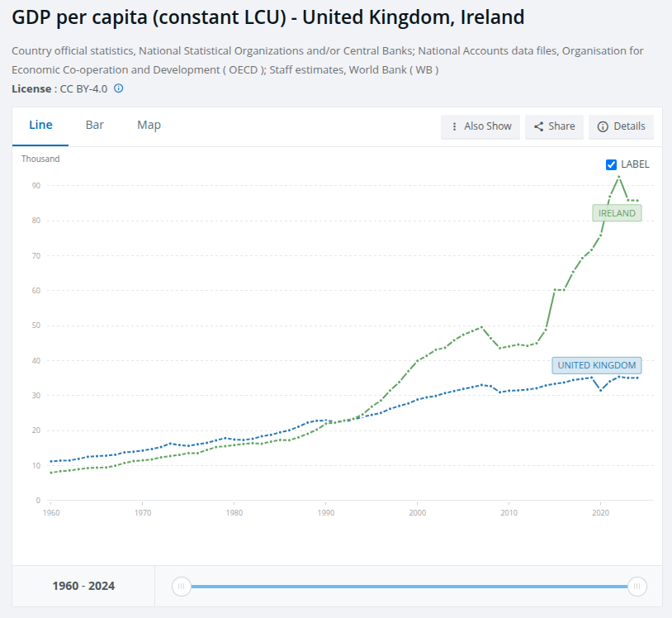Click the Thousand axis unit label
Screen dimensions: 672x618
(x=40, y=159)
